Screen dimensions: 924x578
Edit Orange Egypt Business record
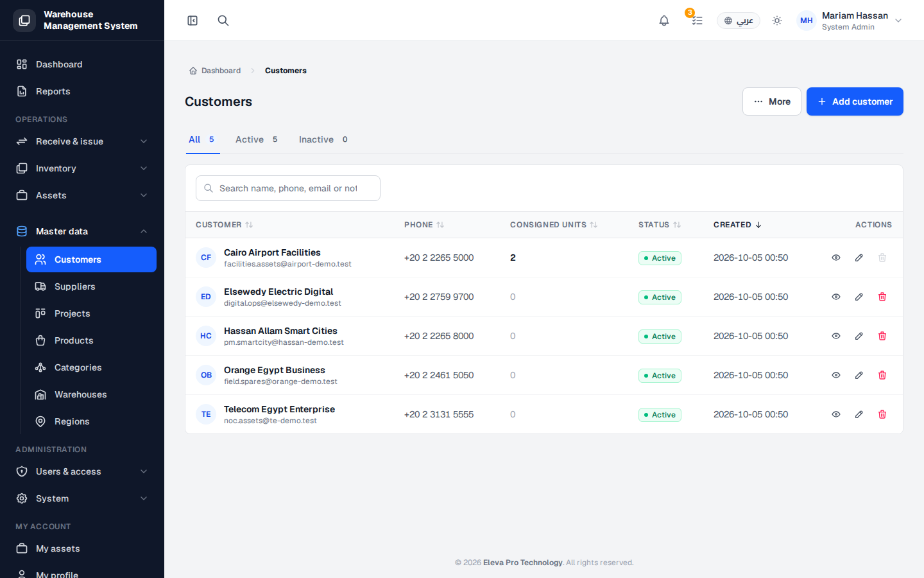[x=859, y=375]
